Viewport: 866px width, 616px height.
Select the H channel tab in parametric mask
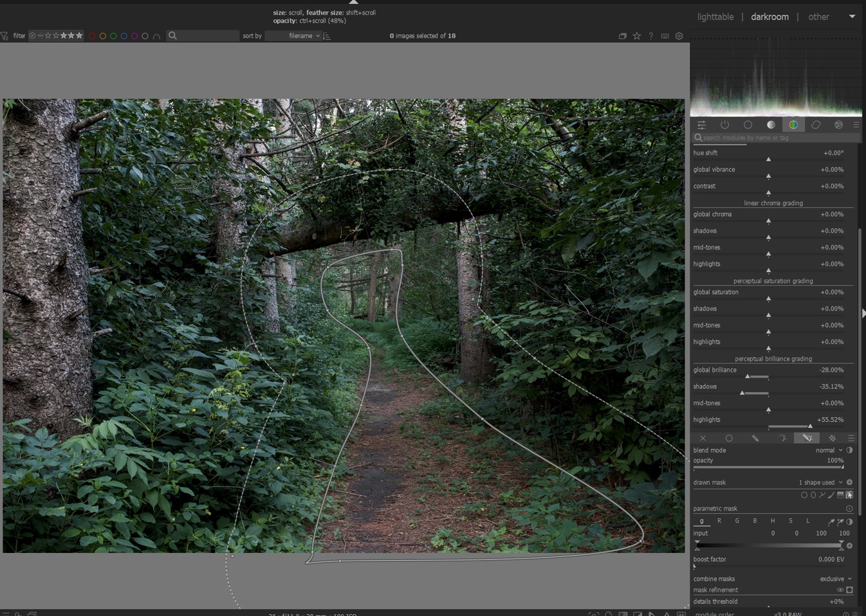point(772,521)
